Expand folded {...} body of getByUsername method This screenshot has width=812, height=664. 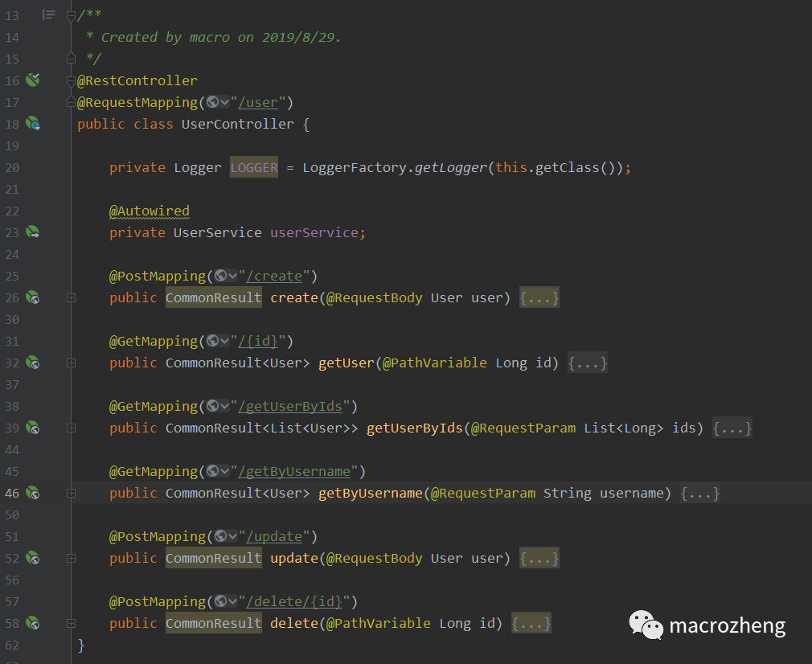(700, 493)
